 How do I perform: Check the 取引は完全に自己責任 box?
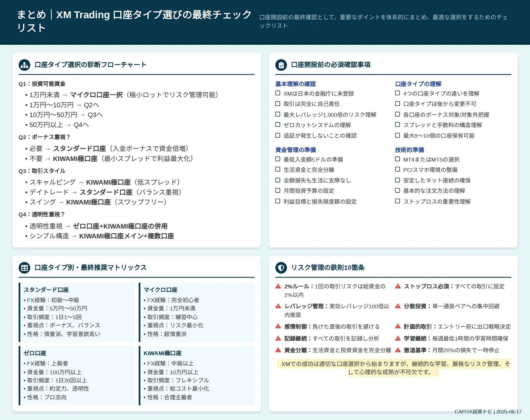click(278, 104)
